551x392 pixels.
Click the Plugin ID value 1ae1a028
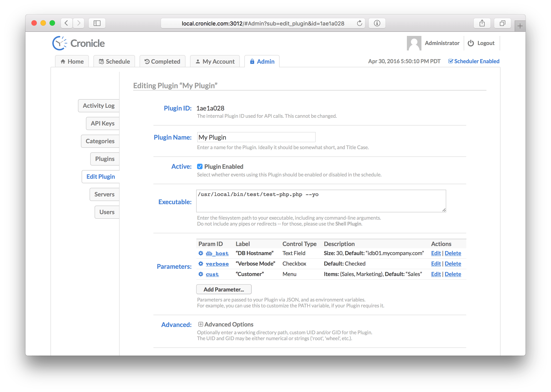210,108
